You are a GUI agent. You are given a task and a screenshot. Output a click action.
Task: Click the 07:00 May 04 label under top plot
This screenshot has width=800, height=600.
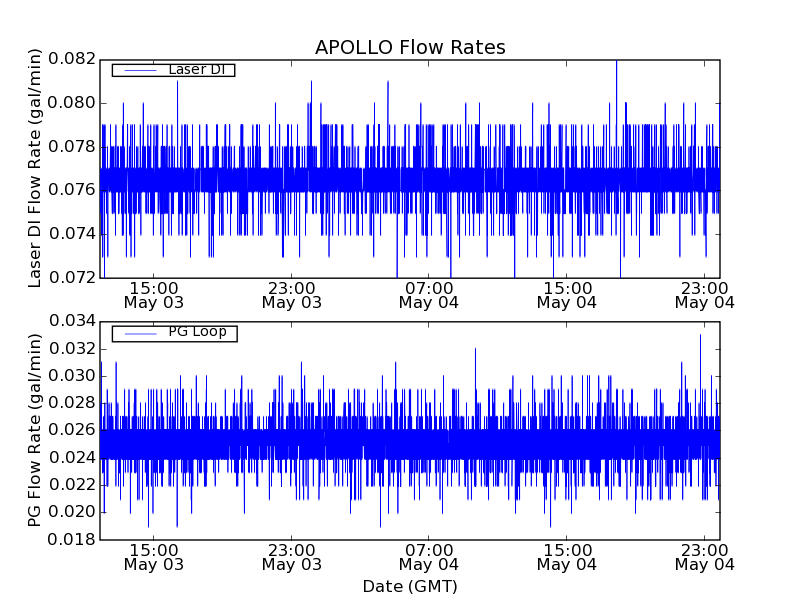click(x=429, y=294)
